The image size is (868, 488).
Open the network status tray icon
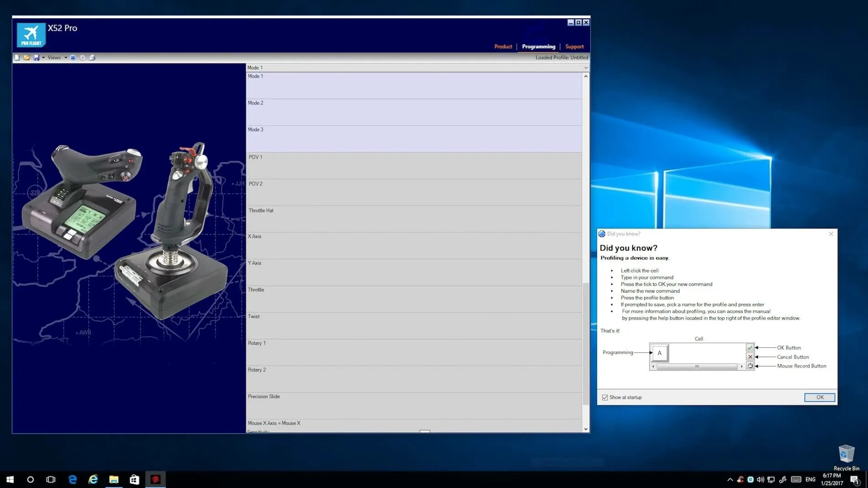coord(771,479)
